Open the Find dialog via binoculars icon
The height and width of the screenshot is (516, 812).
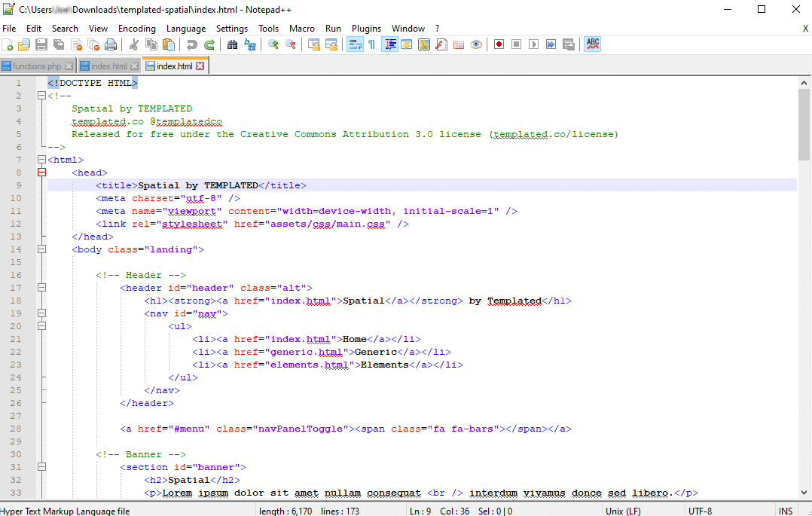click(x=234, y=44)
